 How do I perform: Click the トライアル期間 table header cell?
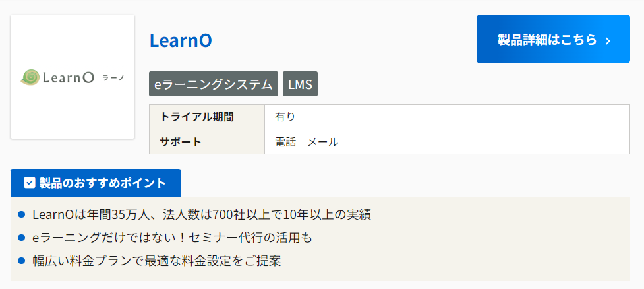pyautogui.click(x=197, y=117)
